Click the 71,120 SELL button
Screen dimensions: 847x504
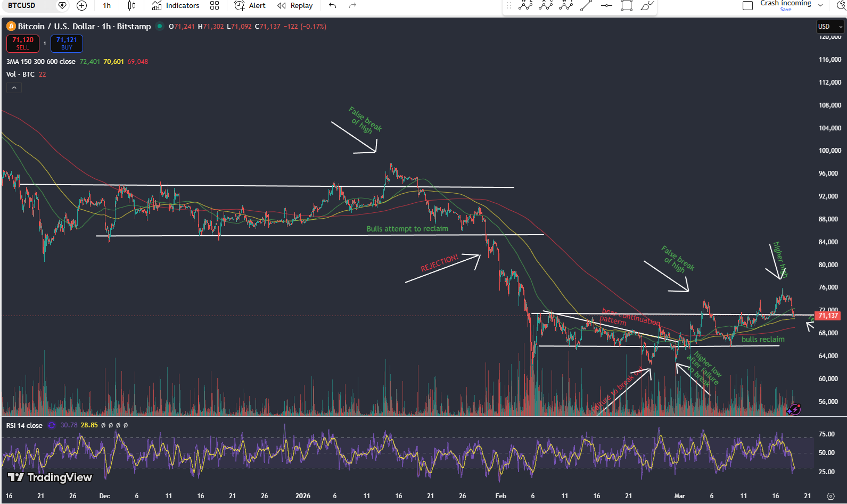tap(23, 44)
